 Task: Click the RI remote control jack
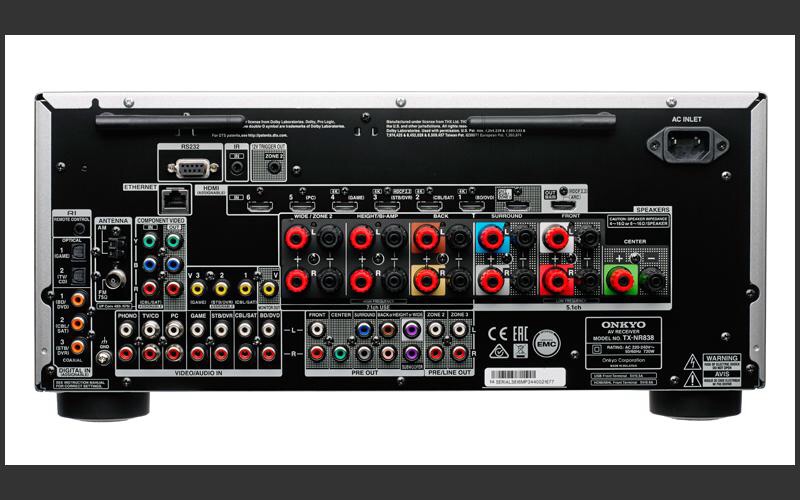pos(80,228)
